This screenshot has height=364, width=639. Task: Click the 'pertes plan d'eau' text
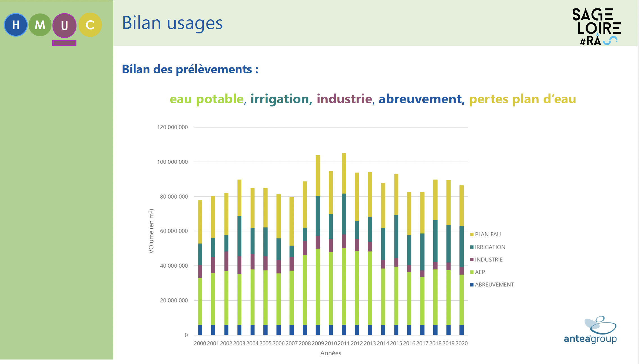[523, 99]
